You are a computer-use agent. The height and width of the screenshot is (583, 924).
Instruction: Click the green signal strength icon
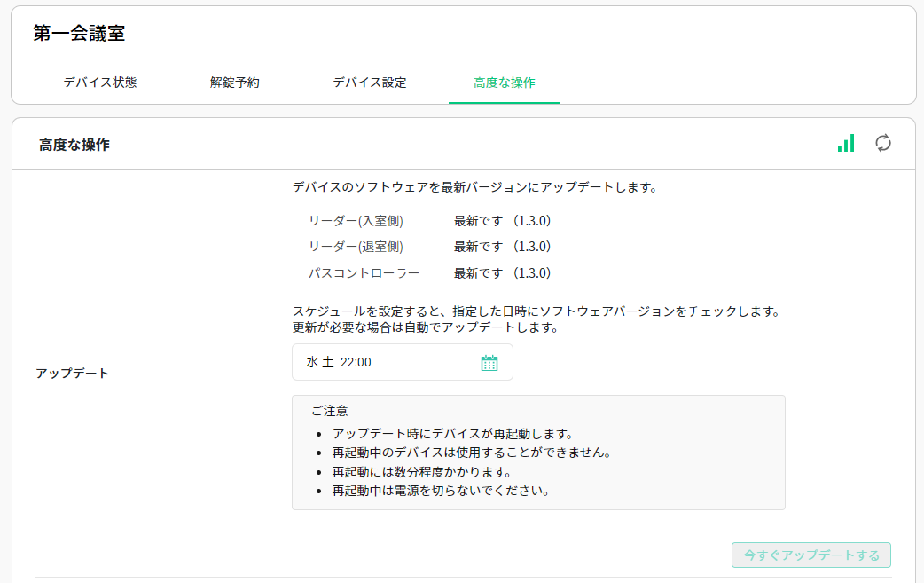pos(845,142)
